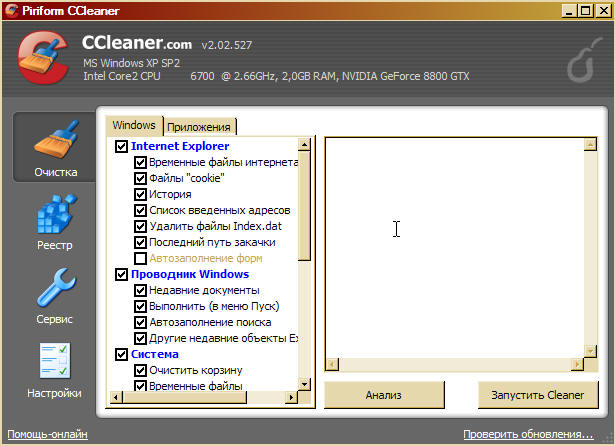
Task: Open the Настройки options section
Action: tap(55, 371)
